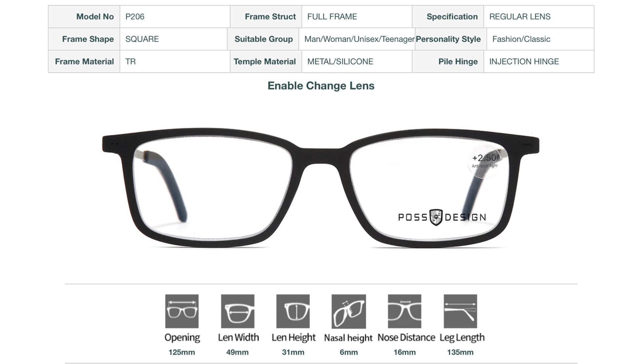643x364 pixels.
Task: Click the Nasal height icon
Action: pos(349,311)
